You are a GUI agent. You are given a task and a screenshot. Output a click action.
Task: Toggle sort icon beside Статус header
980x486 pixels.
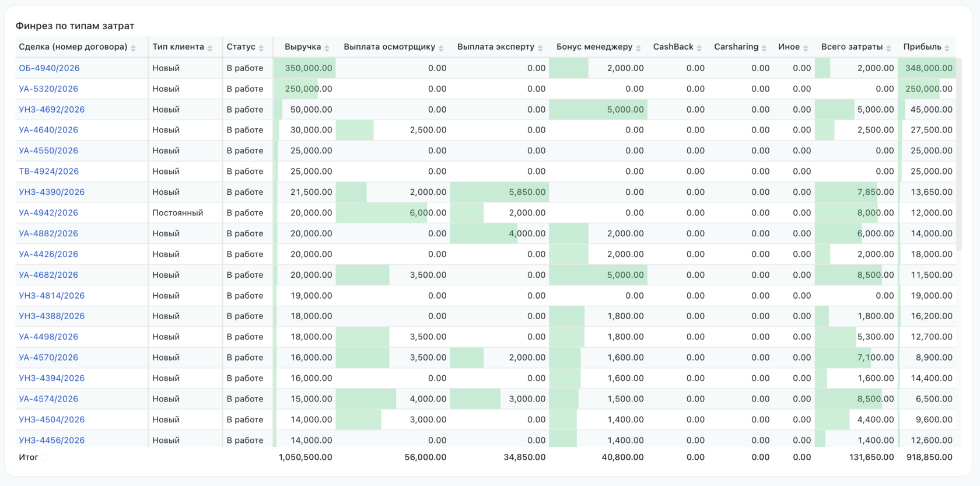tap(261, 48)
